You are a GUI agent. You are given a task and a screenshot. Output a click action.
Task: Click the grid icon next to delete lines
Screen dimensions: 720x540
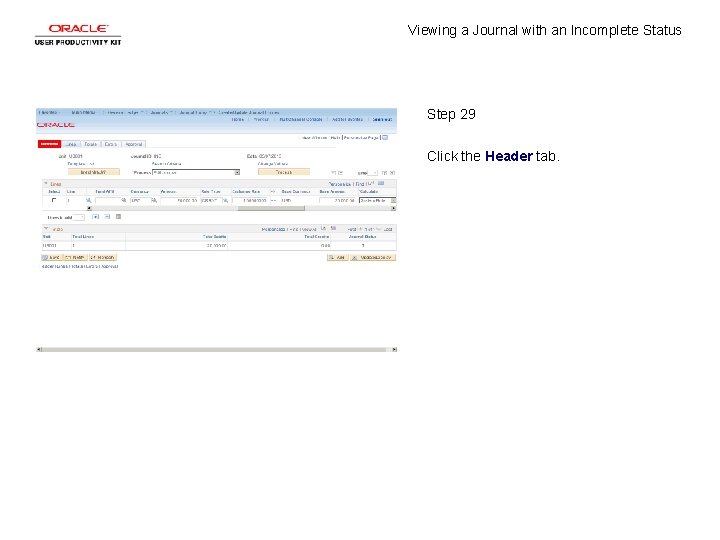point(118,217)
